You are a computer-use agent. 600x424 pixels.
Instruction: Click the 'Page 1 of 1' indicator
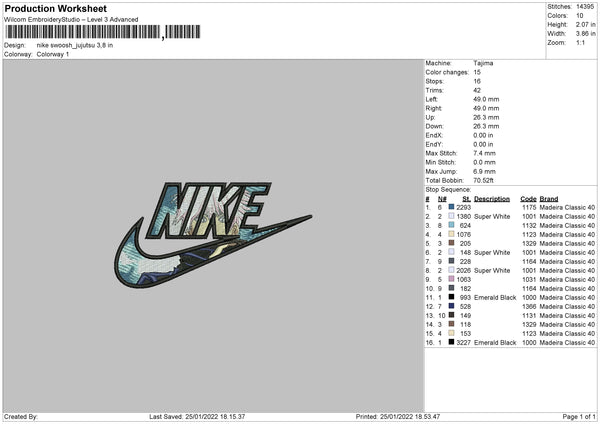(579, 417)
